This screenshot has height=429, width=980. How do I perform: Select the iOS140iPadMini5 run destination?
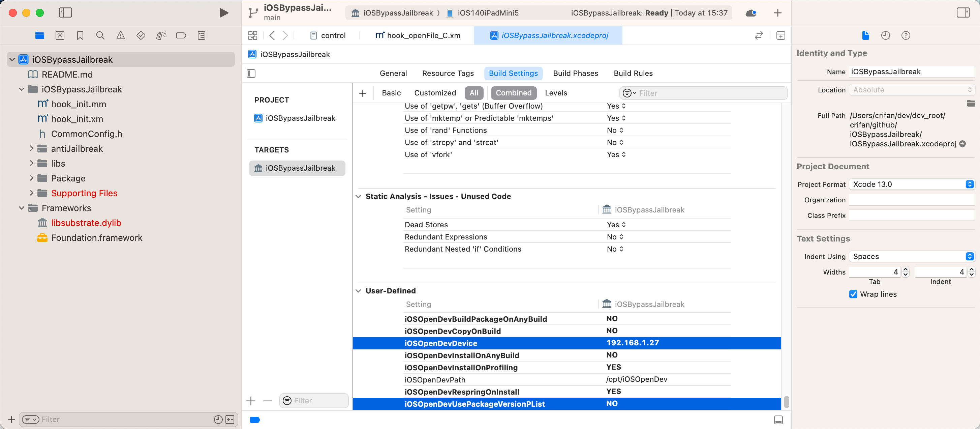coord(482,13)
